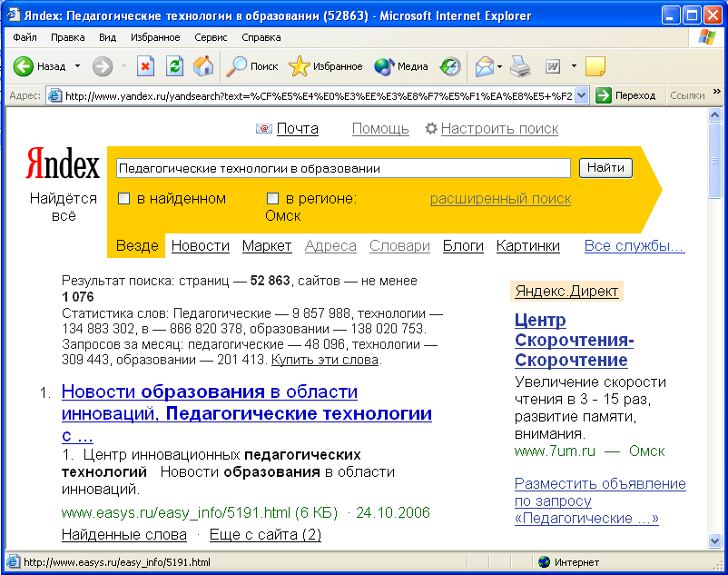This screenshot has width=728, height=575.
Task: Click the Найти search button
Action: [605, 168]
